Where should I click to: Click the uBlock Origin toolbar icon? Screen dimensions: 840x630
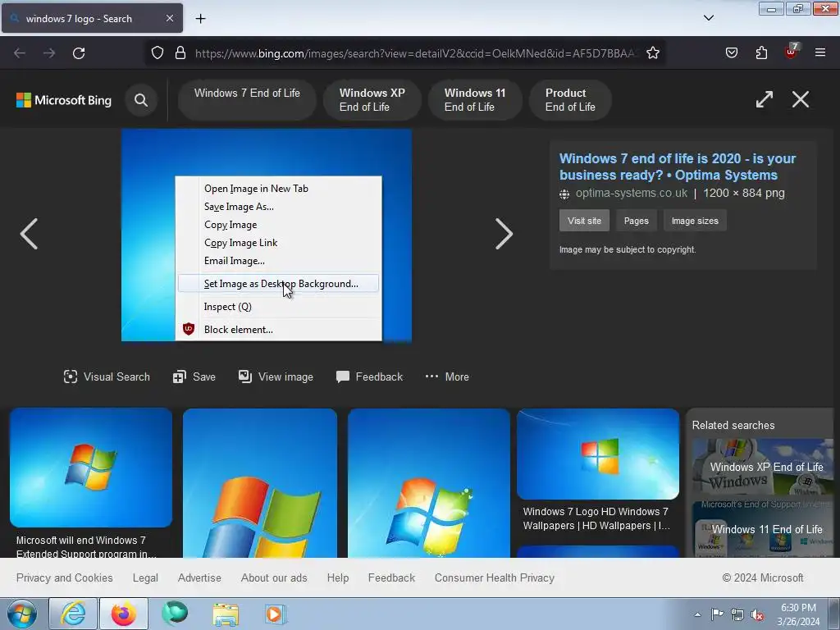pyautogui.click(x=792, y=52)
